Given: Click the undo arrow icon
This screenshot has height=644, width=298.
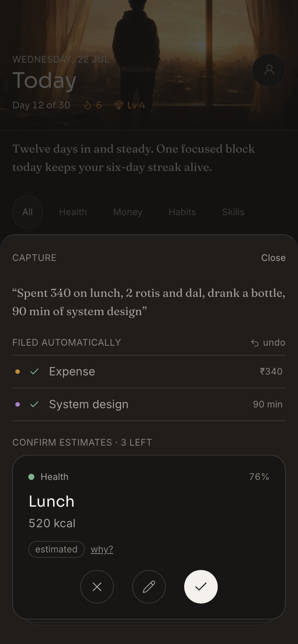Looking at the screenshot, I should tap(255, 343).
